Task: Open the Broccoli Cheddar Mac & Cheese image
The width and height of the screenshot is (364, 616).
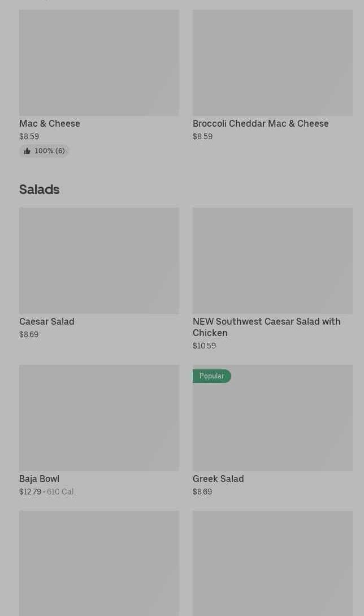Action: pos(272,62)
